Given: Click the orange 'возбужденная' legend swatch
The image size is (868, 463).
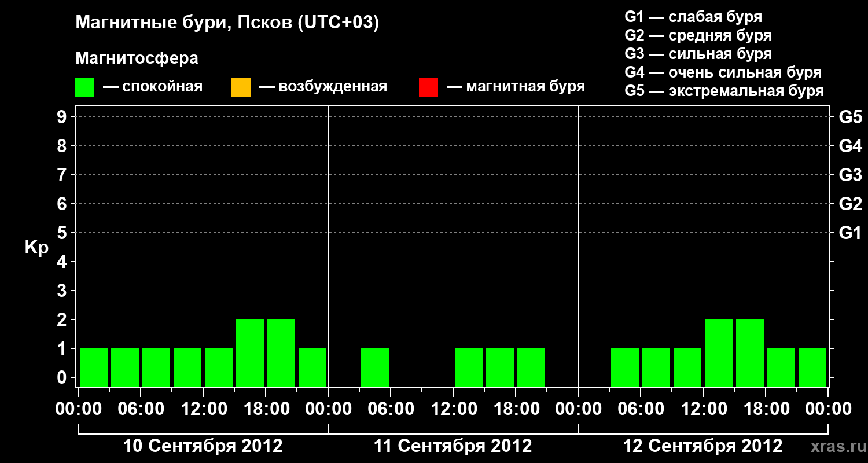Looking at the screenshot, I should [x=241, y=87].
